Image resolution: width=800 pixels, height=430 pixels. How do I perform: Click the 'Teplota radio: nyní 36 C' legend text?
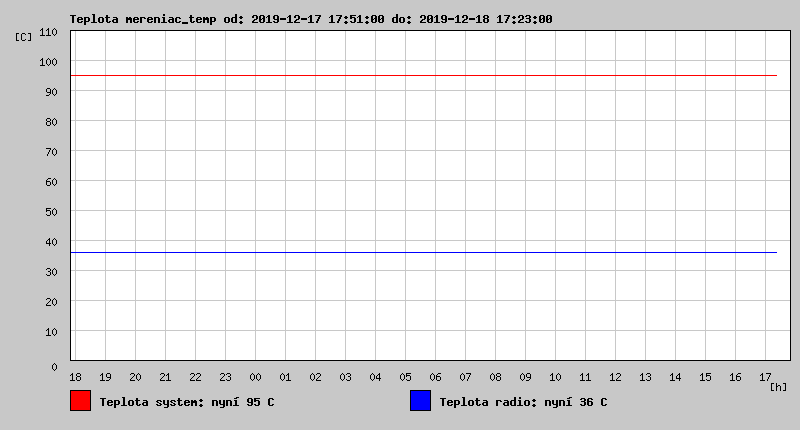pos(523,402)
